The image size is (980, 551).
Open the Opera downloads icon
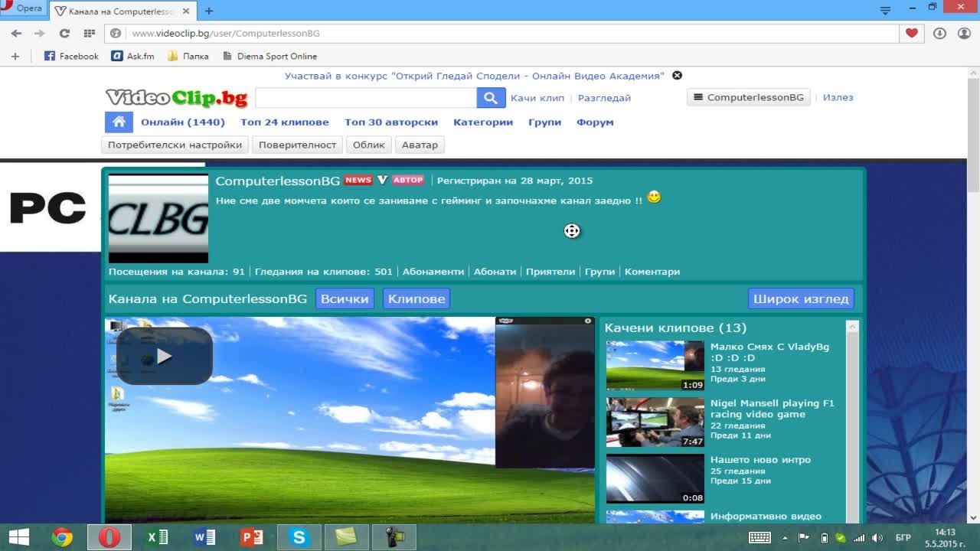tap(939, 33)
